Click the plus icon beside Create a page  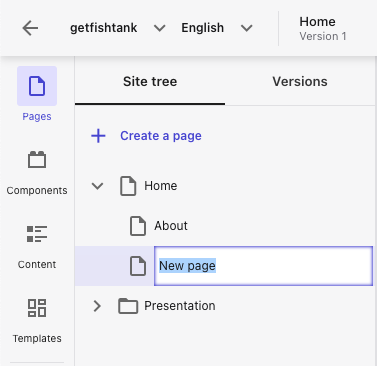click(x=98, y=136)
